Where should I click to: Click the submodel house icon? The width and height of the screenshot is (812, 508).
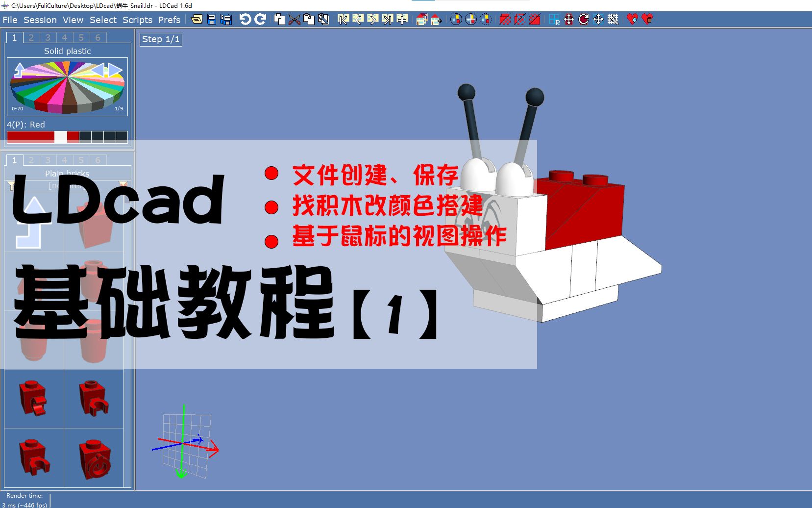pos(421,19)
